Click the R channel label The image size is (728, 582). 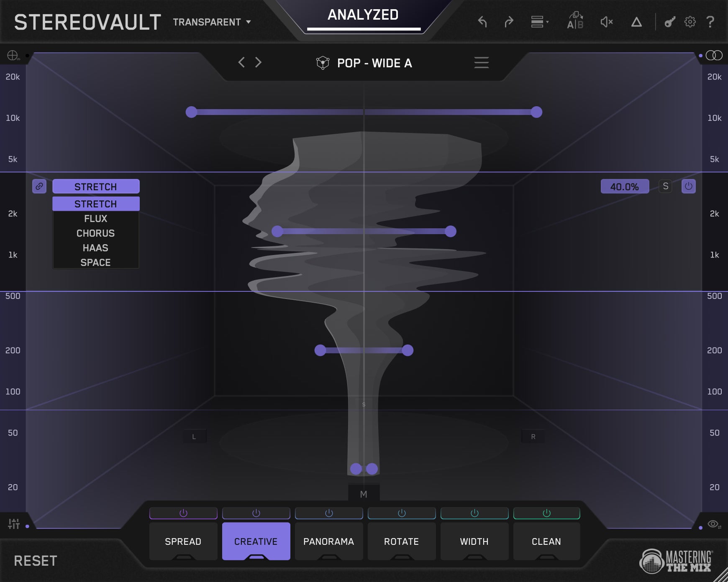coord(533,436)
